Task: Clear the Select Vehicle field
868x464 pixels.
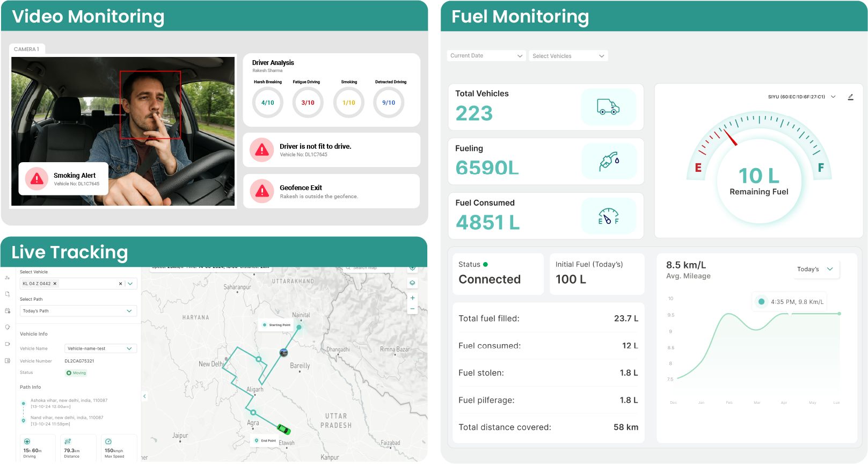Action: click(120, 284)
